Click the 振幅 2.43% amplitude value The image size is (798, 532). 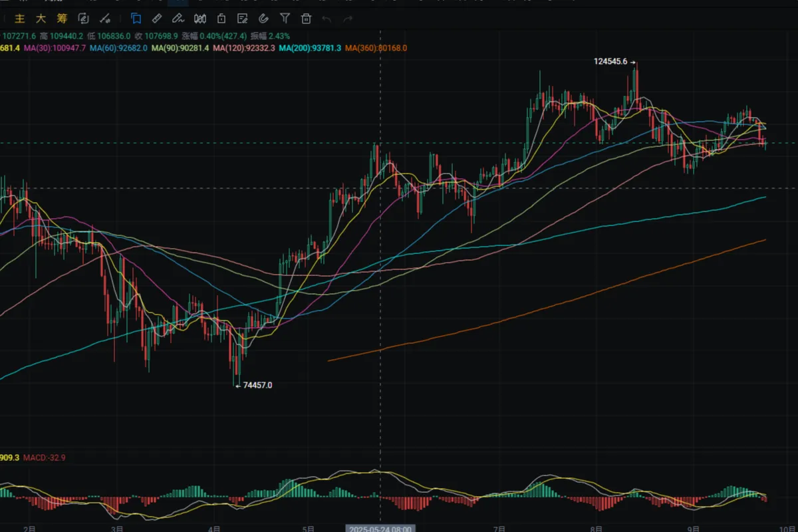(x=270, y=36)
